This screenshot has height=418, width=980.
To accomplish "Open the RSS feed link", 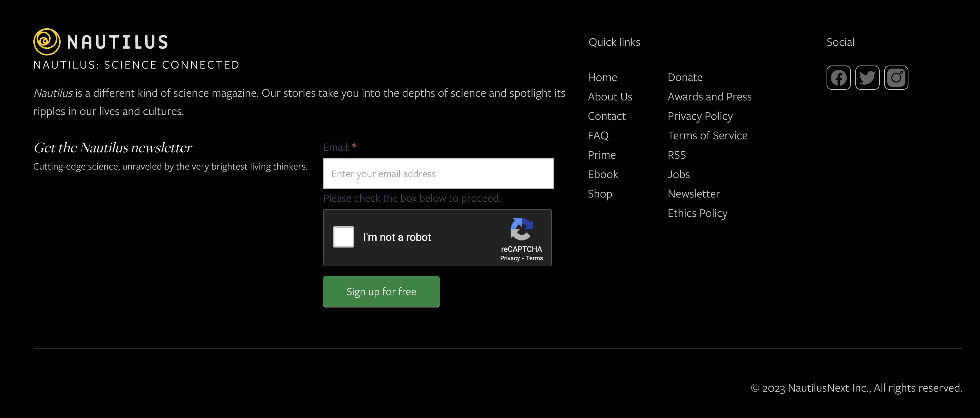I will tap(676, 155).
